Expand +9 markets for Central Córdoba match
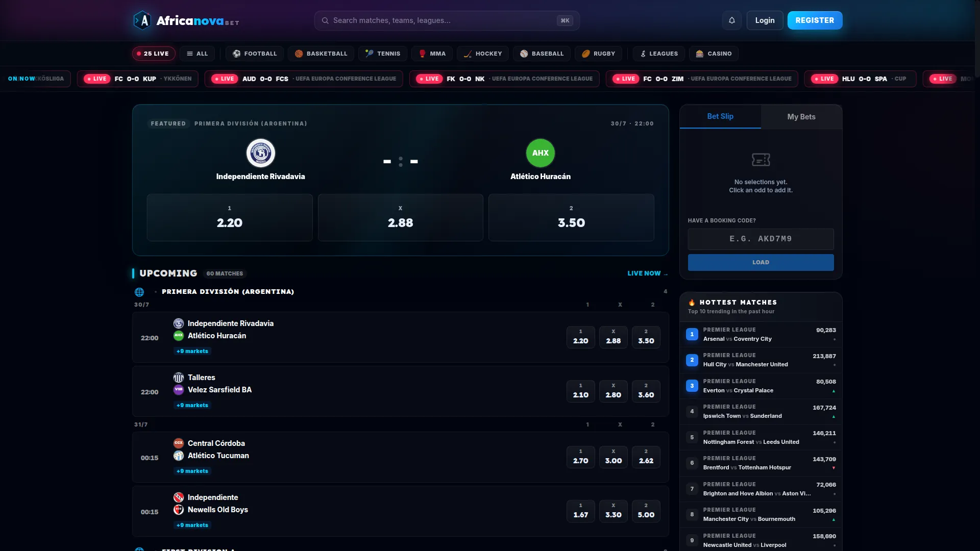The height and width of the screenshot is (551, 980). click(192, 471)
